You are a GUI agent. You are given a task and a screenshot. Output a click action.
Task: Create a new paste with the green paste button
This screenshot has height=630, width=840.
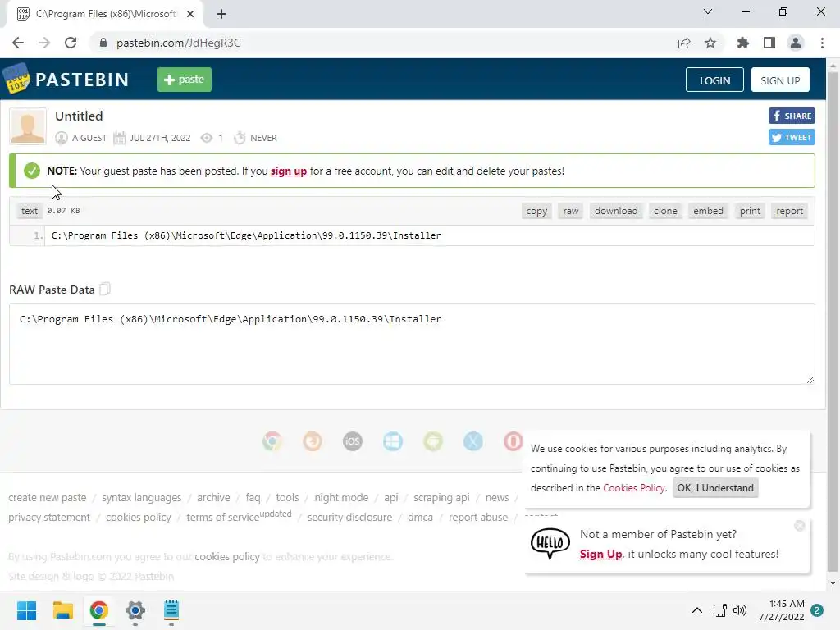pyautogui.click(x=185, y=80)
